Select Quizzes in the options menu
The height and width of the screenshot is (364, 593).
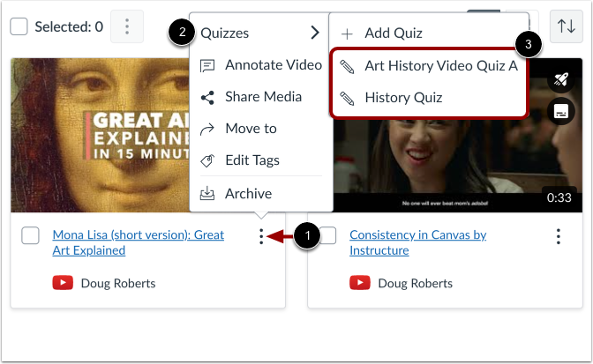[x=261, y=33]
